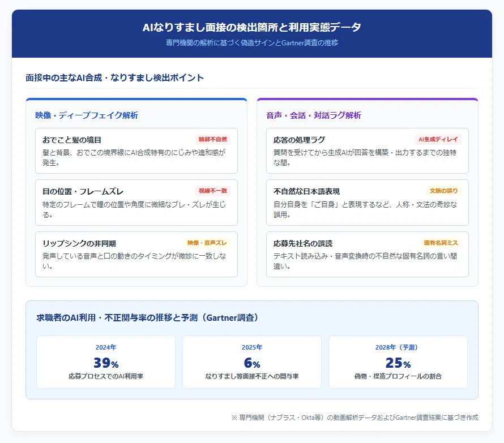
Task: Select the card title '応答の処理ラグ'
Action: pyautogui.click(x=299, y=140)
